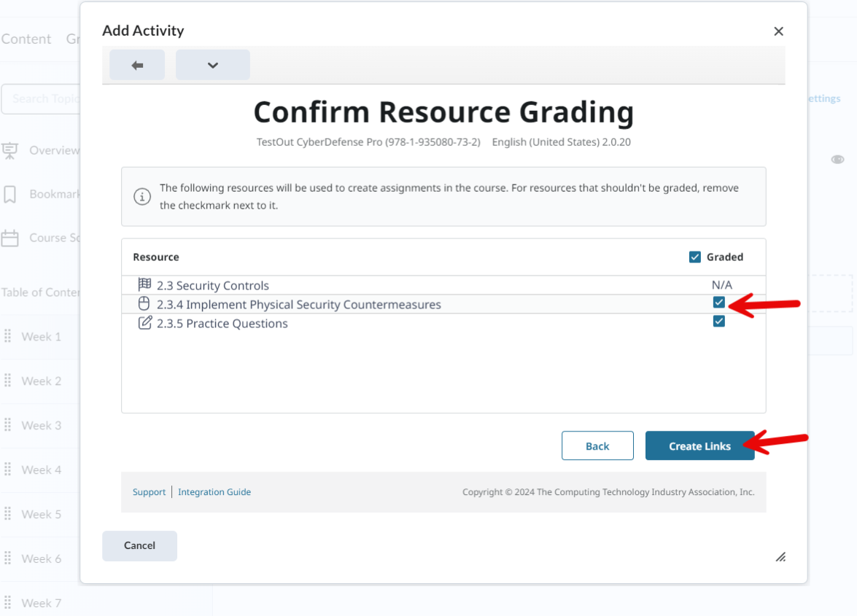Click the mouse icon beside 2.3.4 lab
This screenshot has height=616, width=857.
144,304
